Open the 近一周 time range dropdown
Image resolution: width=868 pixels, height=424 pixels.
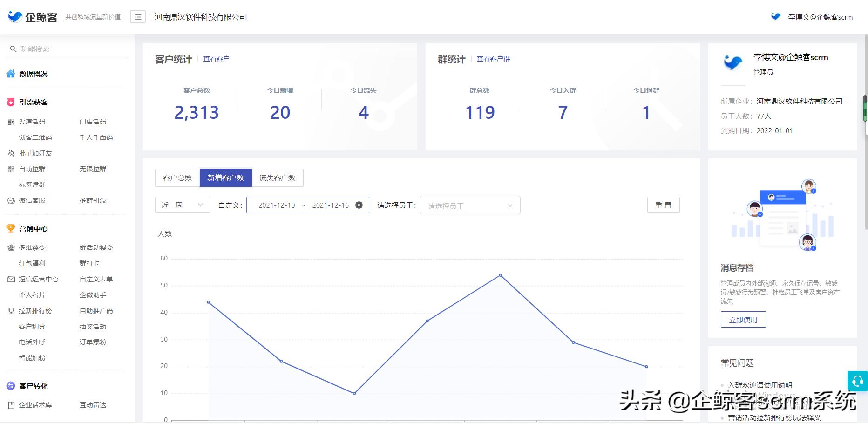click(x=182, y=205)
